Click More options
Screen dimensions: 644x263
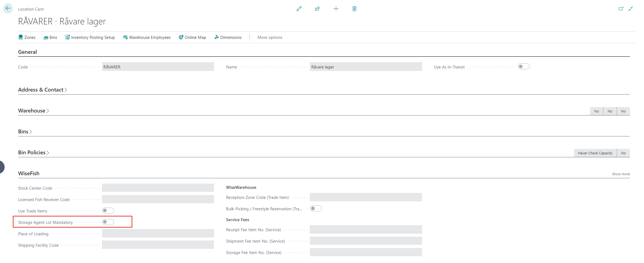pyautogui.click(x=270, y=37)
